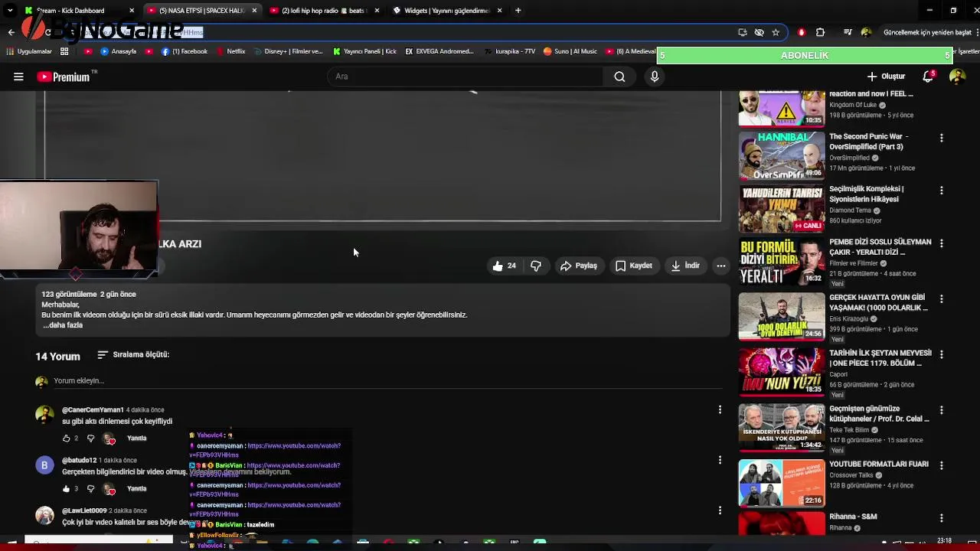Close the lofi hip hop radio tab
The image size is (980, 551).
(377, 11)
